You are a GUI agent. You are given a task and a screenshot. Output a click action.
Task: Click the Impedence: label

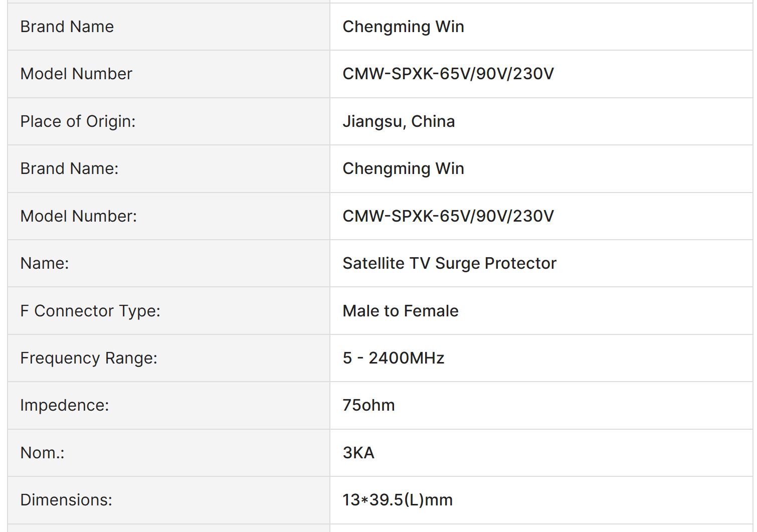point(64,405)
